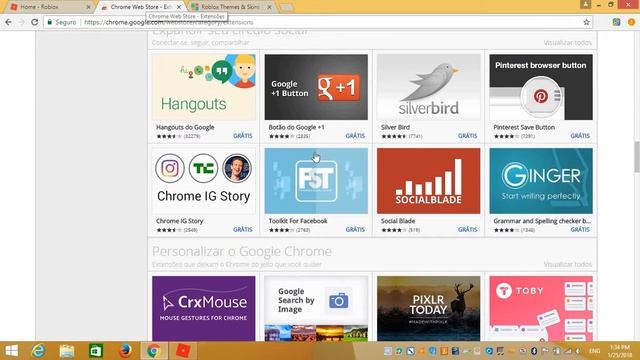Screen dimensions: 640x360
Task: Click the Hangouts do Google title
Action: 185,127
